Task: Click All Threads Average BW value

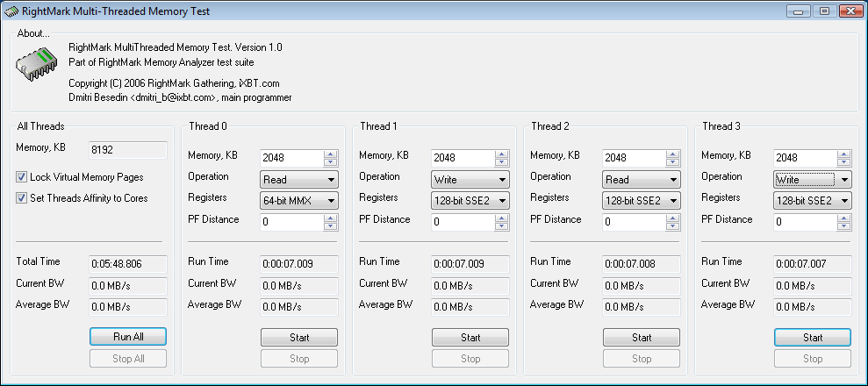Action: (128, 307)
